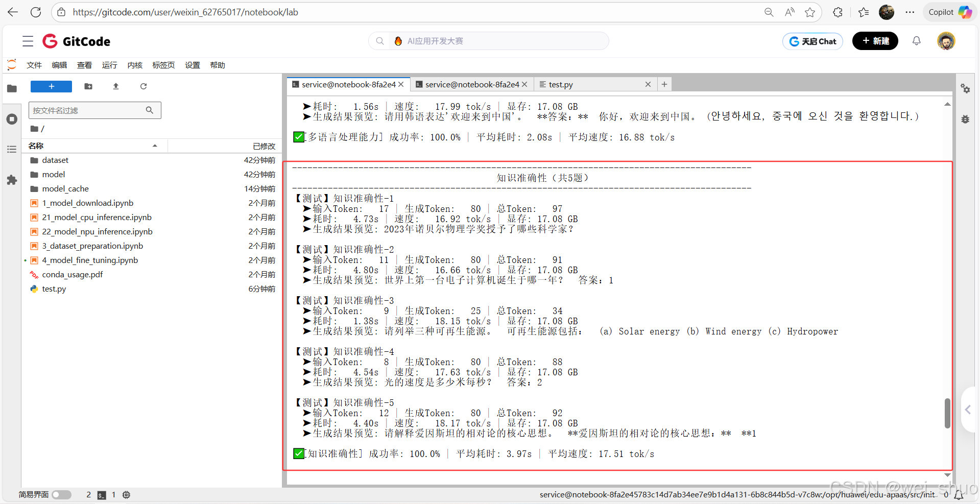Click the 按文件名过滤 filter field
The width and height of the screenshot is (980, 504).
point(95,110)
